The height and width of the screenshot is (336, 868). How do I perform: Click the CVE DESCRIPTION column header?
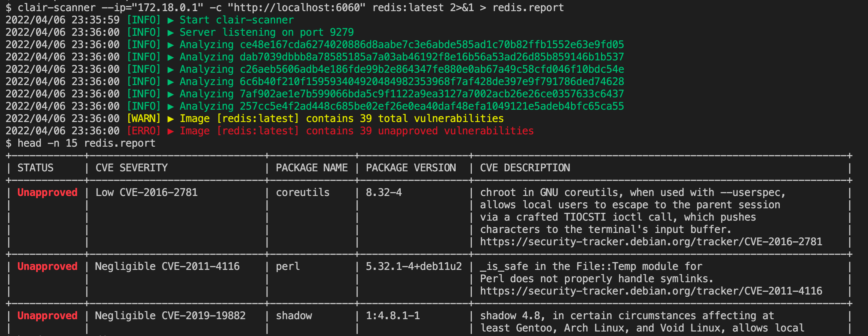[525, 168]
